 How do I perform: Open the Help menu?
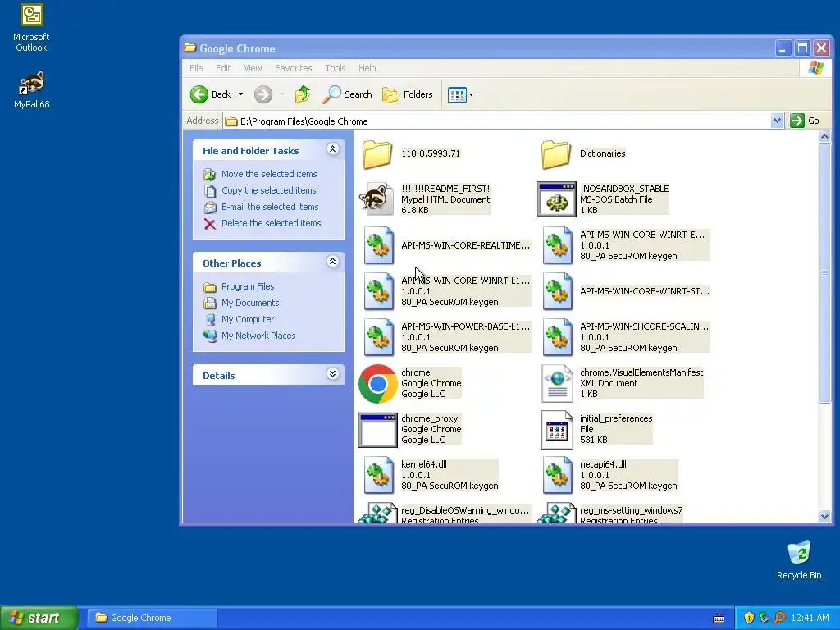tap(367, 68)
